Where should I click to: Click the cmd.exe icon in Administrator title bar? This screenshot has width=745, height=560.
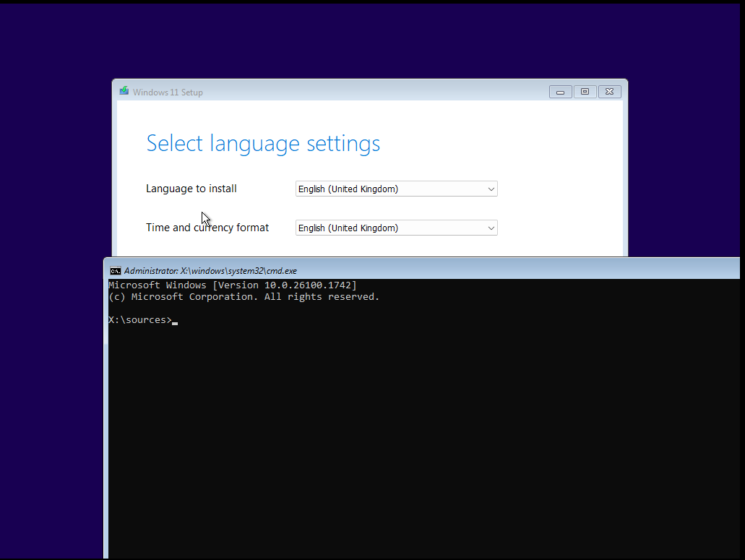click(116, 271)
